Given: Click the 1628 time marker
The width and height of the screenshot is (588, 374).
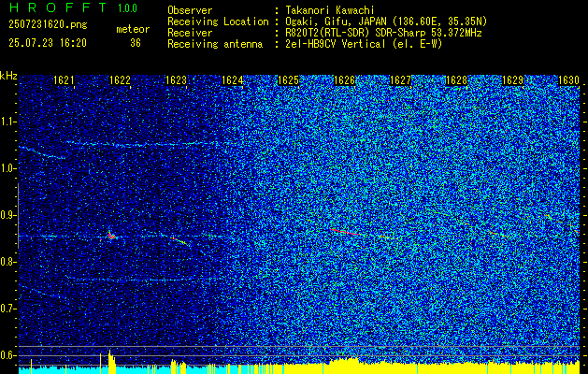Looking at the screenshot, I should 456,80.
